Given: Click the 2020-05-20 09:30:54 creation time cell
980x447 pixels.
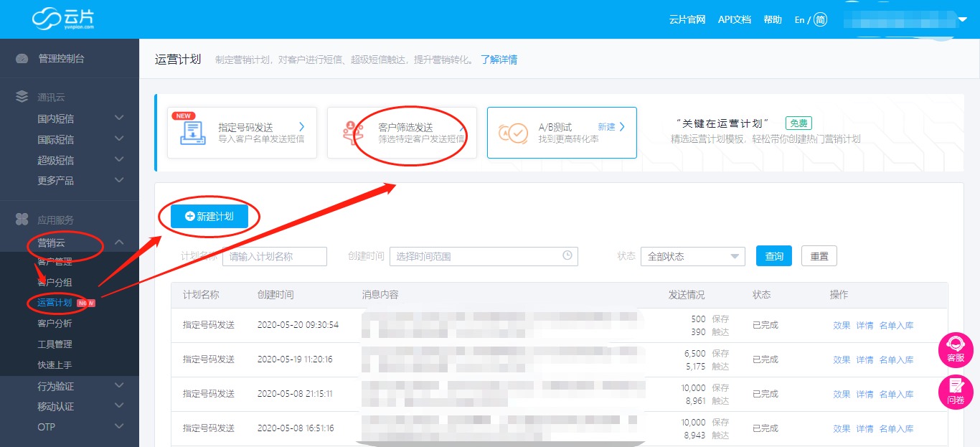Looking at the screenshot, I should click(298, 325).
